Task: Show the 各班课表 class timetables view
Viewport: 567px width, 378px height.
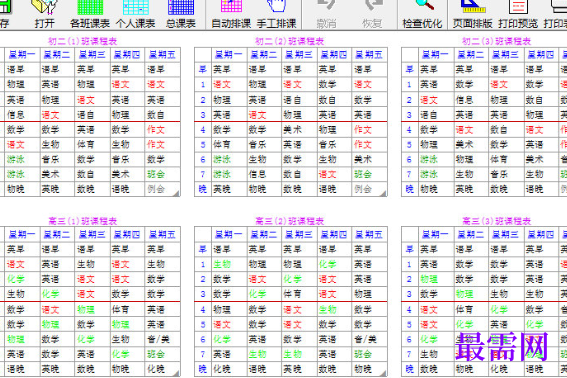Action: pos(90,14)
